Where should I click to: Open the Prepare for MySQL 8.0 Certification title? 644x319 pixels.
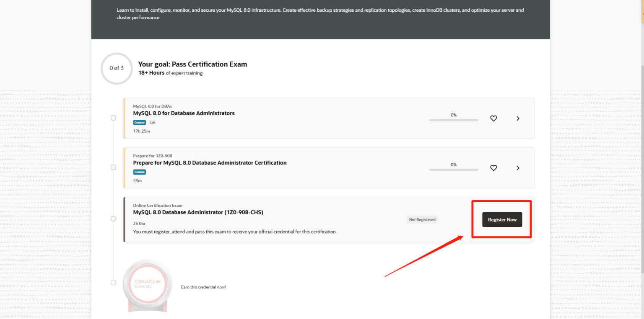click(210, 162)
